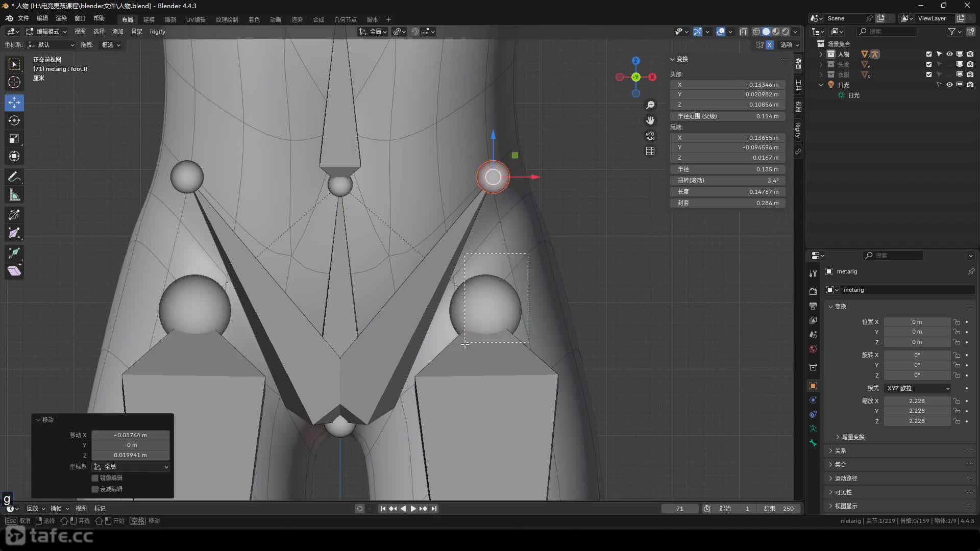Enable the 镜像编辑 checkbox
980x551 pixels.
pyautogui.click(x=95, y=478)
